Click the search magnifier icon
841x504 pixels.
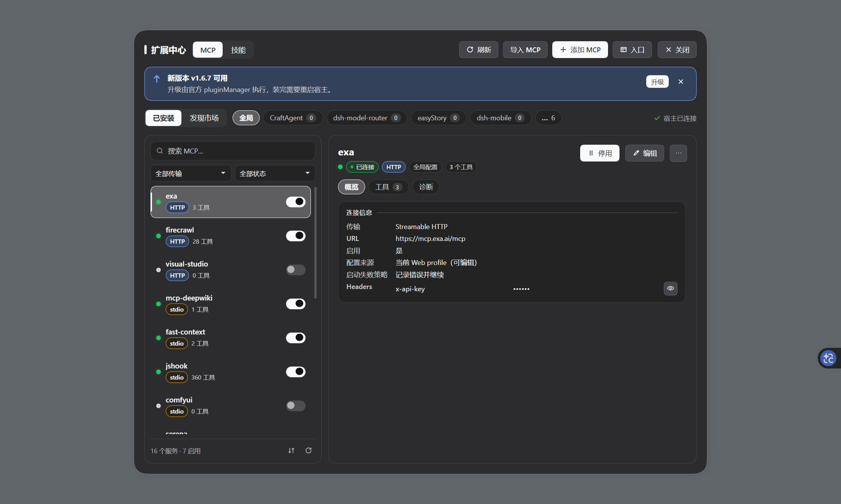[160, 151]
